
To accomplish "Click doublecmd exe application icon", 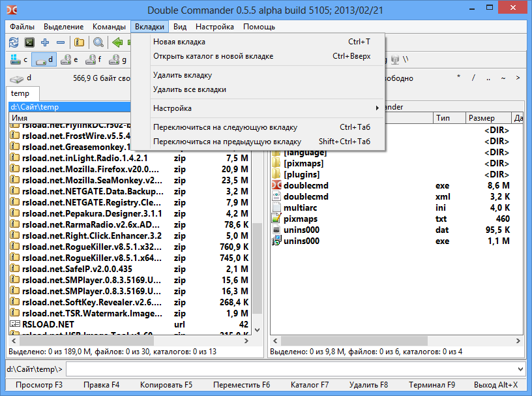I will 276,185.
